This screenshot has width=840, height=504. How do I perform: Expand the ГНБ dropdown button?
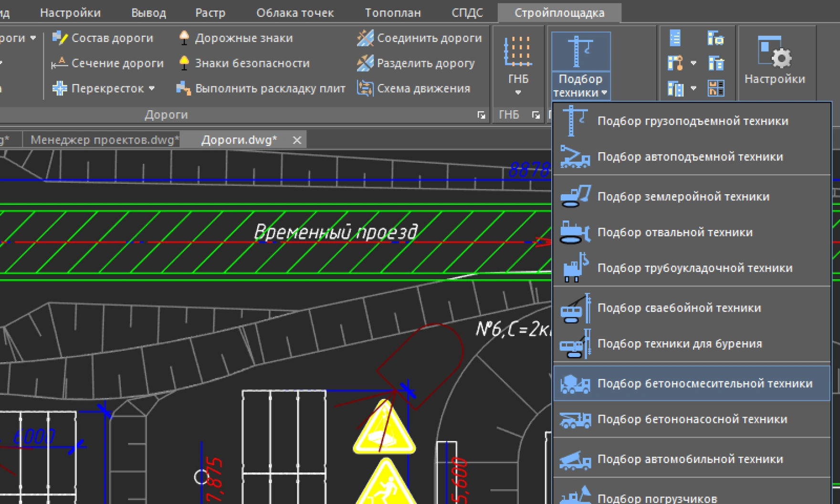click(x=518, y=92)
